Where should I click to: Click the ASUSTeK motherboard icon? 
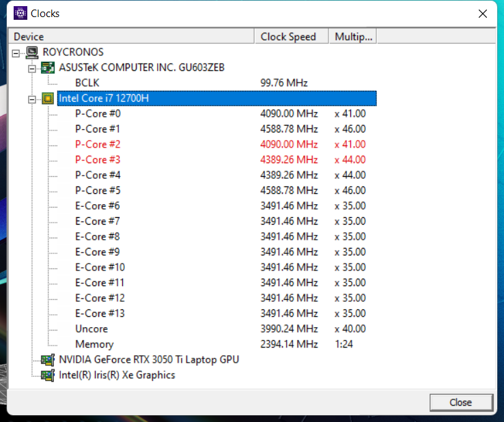coord(48,68)
